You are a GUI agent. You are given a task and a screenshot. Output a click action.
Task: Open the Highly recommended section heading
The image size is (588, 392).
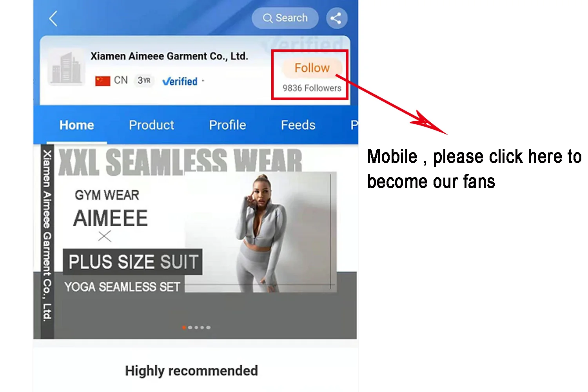tap(191, 371)
